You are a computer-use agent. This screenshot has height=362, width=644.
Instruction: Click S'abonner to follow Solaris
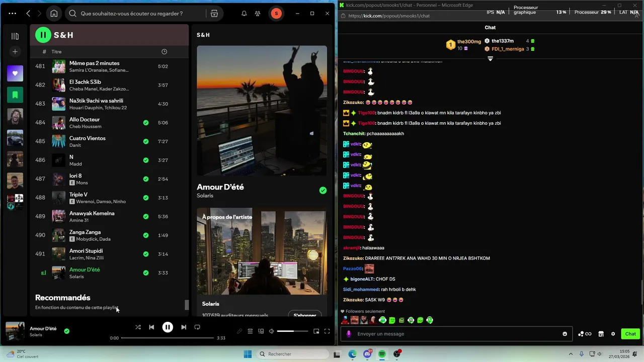pyautogui.click(x=305, y=315)
